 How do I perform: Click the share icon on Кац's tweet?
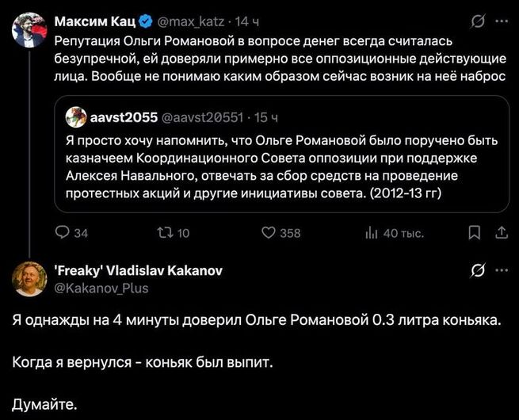pyautogui.click(x=500, y=232)
